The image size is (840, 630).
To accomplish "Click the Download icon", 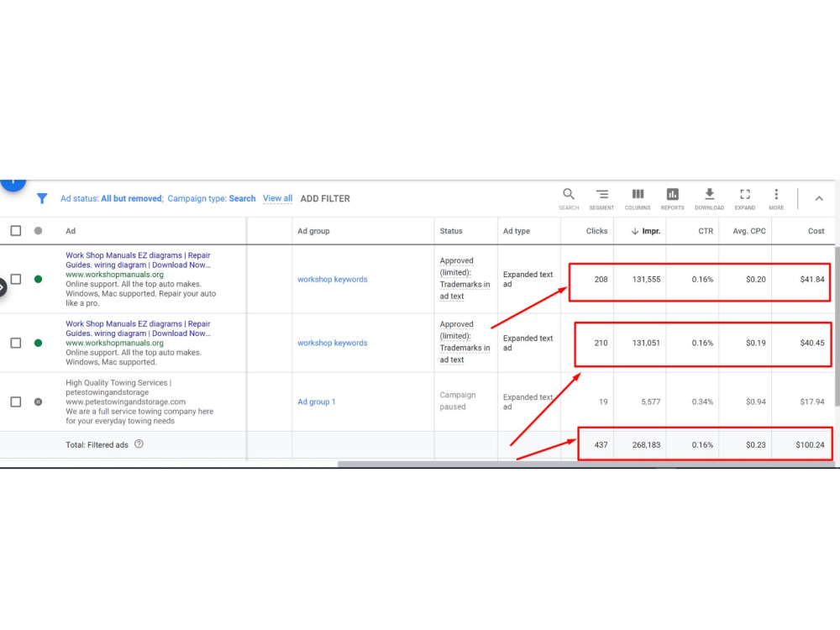I will pyautogui.click(x=709, y=199).
